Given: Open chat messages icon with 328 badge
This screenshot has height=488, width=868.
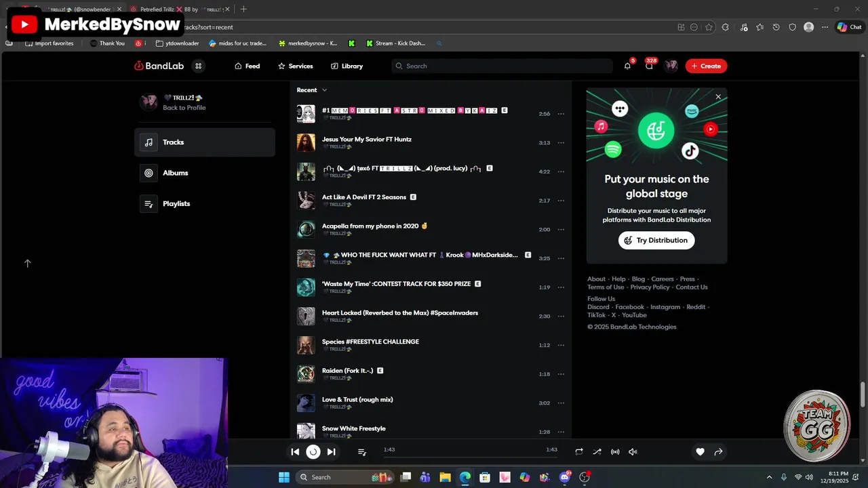Looking at the screenshot, I should coord(649,66).
